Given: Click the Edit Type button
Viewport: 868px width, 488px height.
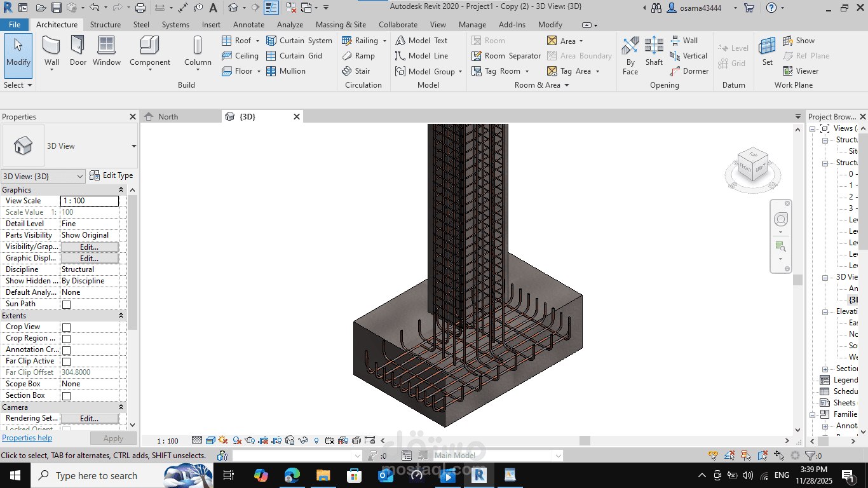Looking at the screenshot, I should pyautogui.click(x=112, y=175).
